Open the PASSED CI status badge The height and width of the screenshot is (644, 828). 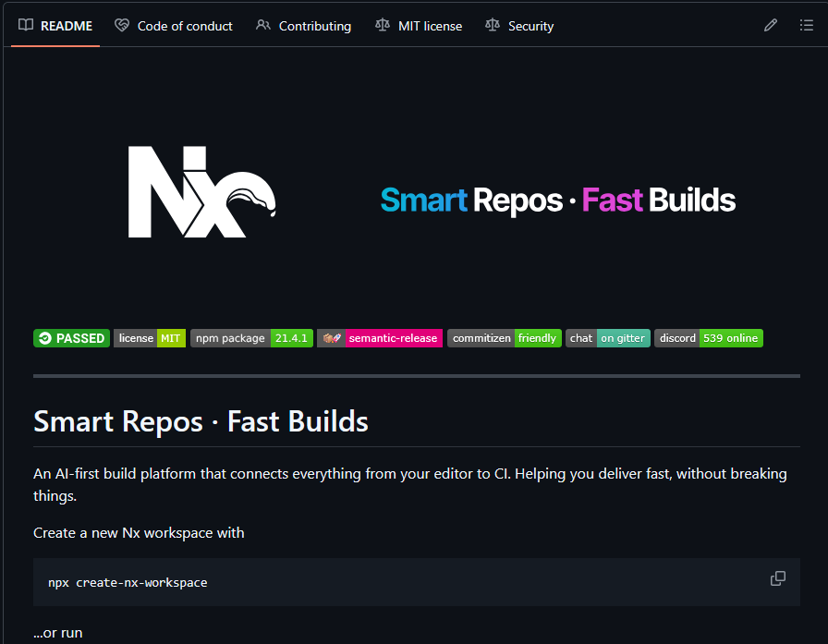click(71, 338)
